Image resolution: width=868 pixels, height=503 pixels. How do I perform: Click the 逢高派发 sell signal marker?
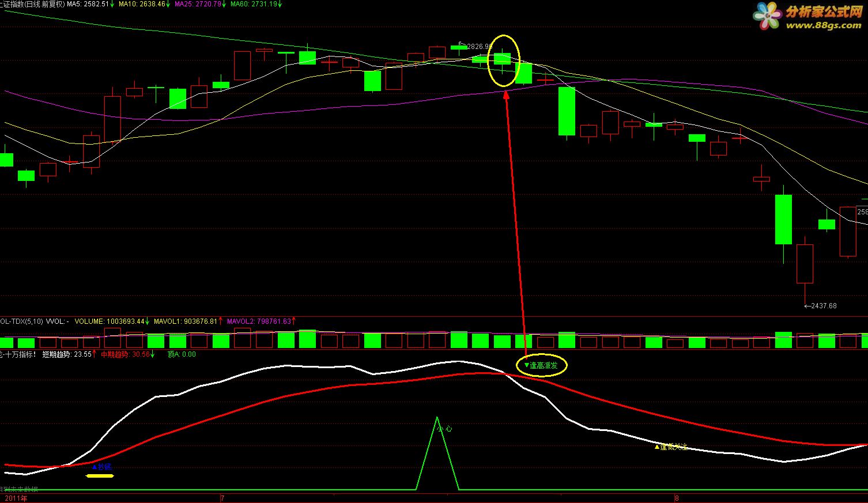pyautogui.click(x=541, y=365)
